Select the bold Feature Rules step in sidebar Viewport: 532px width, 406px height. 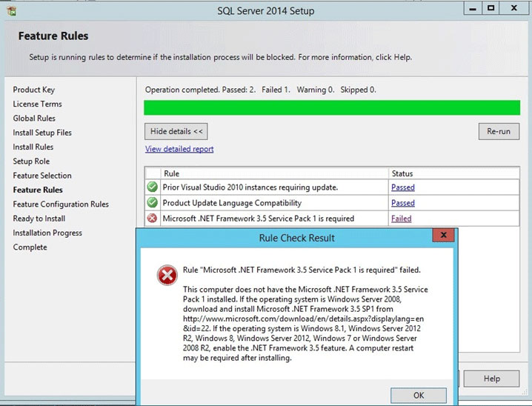coord(38,190)
